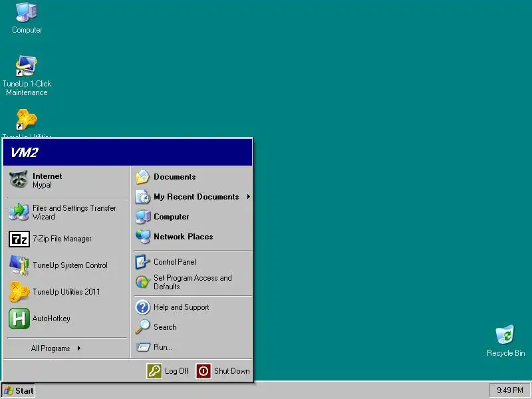
Task: Open the All Programs menu label
Action: [51, 348]
